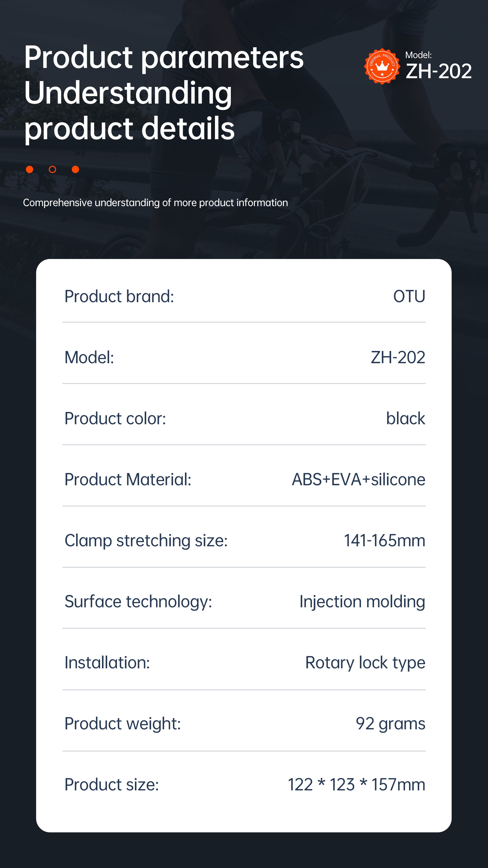Click the "Injection molding" value
The height and width of the screenshot is (868, 488).
coord(362,601)
